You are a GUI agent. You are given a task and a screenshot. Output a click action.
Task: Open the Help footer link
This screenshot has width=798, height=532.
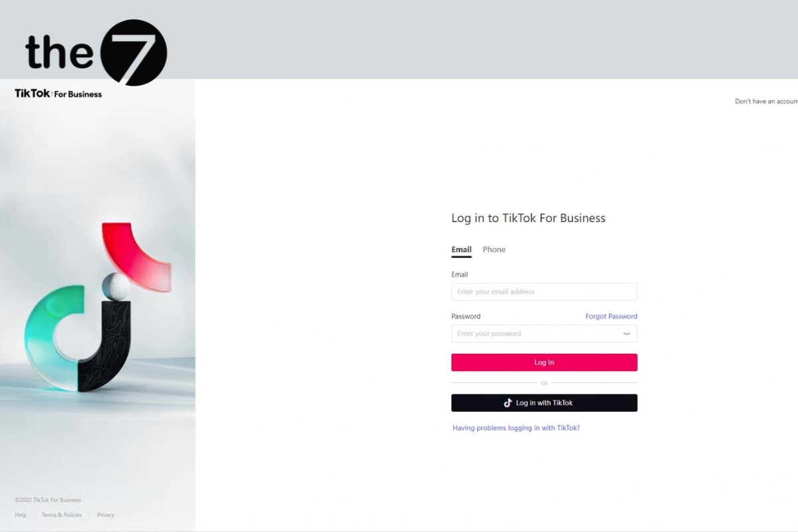click(21, 515)
